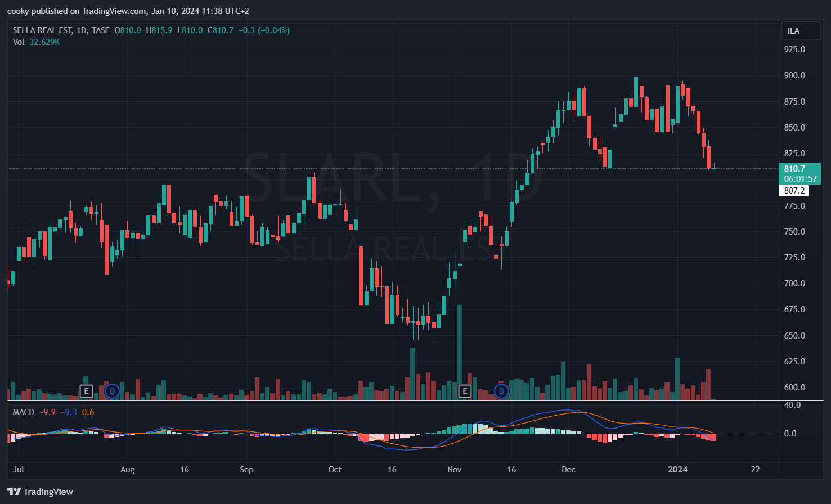This screenshot has width=831, height=504.
Task: Open the November earnings E marker
Action: point(465,391)
